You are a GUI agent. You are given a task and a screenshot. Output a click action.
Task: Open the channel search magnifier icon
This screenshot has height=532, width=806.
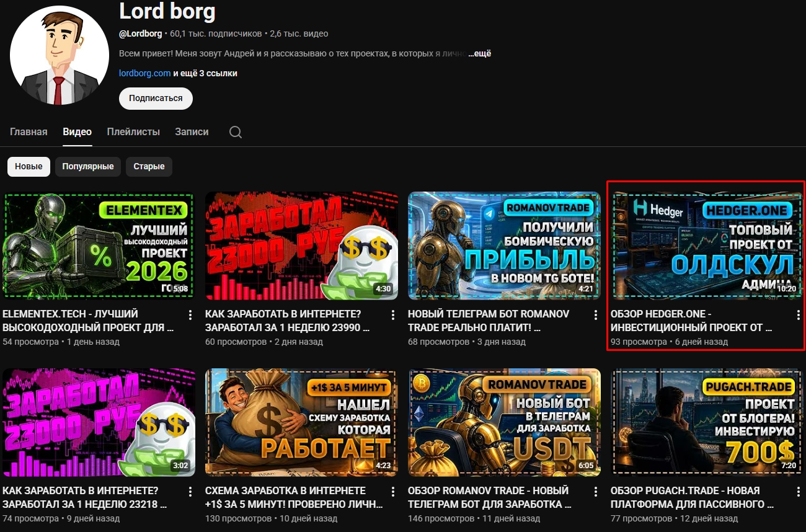coord(236,132)
